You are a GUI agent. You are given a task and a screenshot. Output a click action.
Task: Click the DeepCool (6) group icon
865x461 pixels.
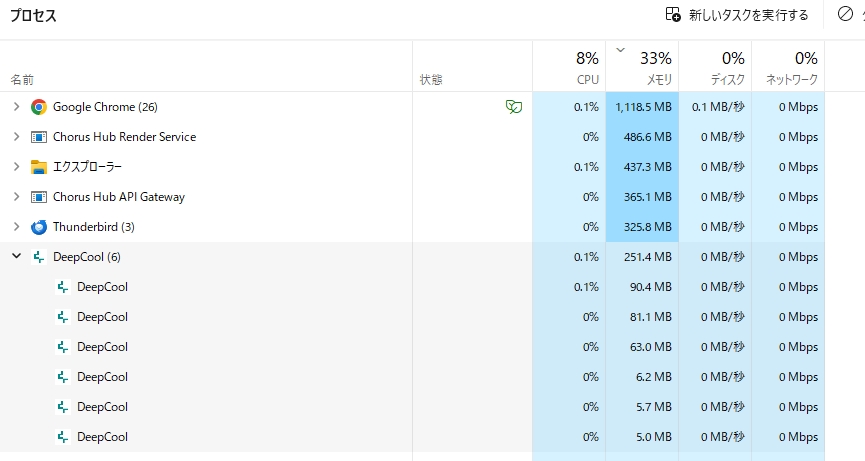click(39, 257)
